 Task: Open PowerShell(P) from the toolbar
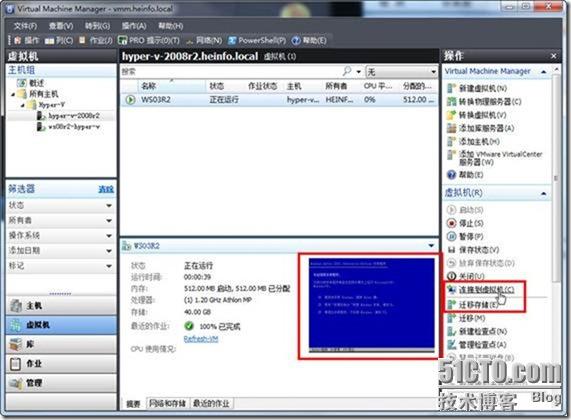click(x=257, y=40)
